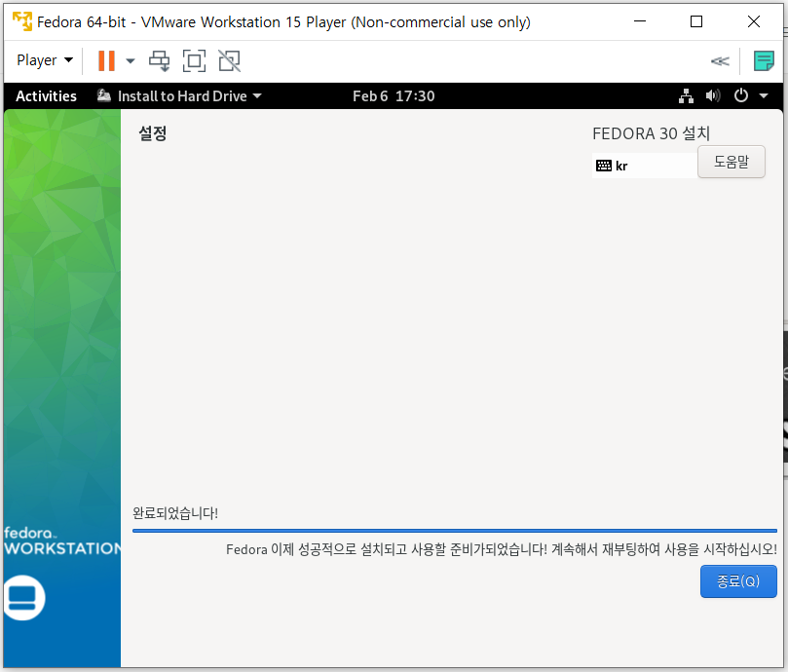The height and width of the screenshot is (672, 788).
Task: Close the VMware Player window
Action: click(753, 21)
